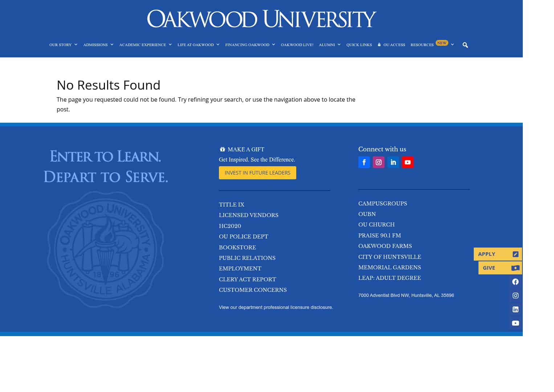Image resolution: width=554 pixels, height=392 pixels.
Task: Open Facebook from Connect with us
Action: click(364, 162)
